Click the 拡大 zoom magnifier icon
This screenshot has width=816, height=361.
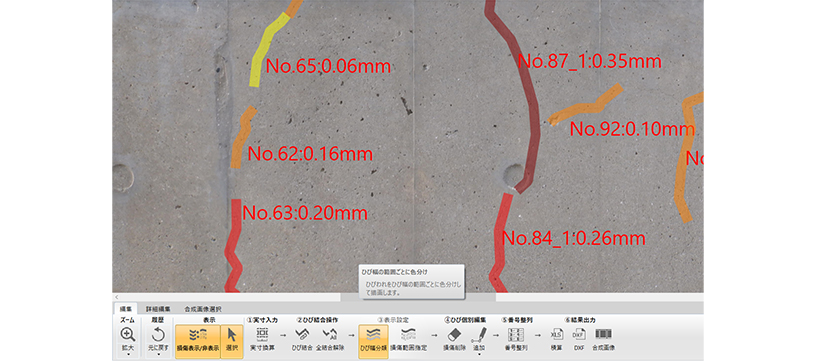pyautogui.click(x=128, y=334)
